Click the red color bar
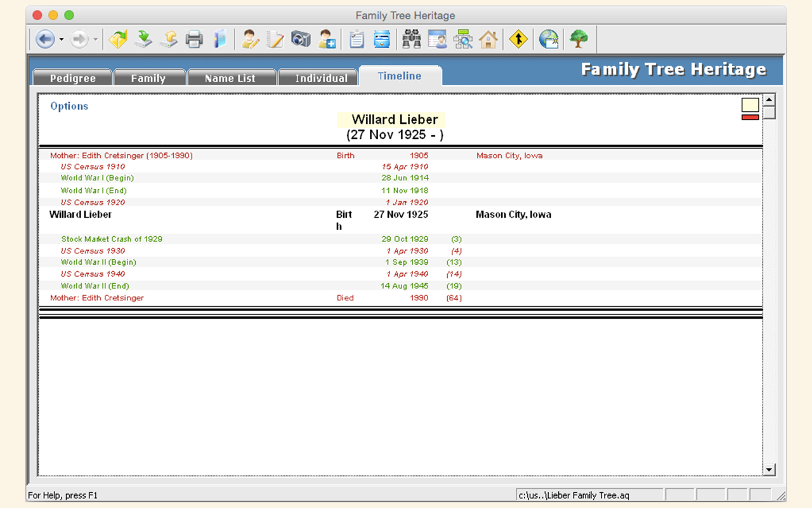The width and height of the screenshot is (812, 508). coord(750,117)
